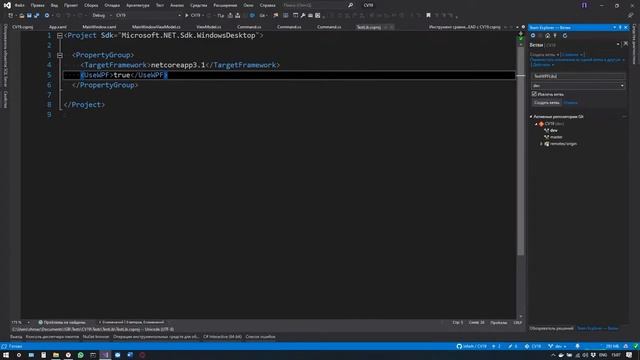The width and height of the screenshot is (640, 360).
Task: Open File Explorer from the taskbar
Action: point(56,356)
